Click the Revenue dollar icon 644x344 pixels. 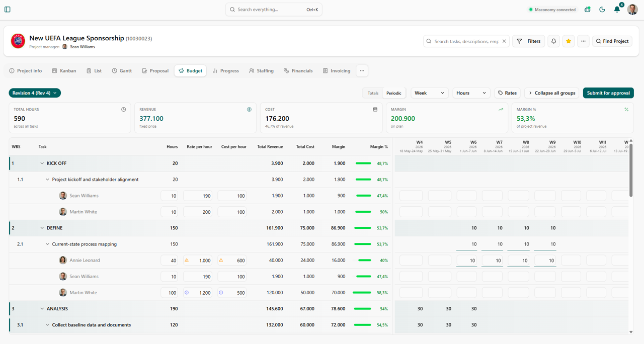click(249, 109)
